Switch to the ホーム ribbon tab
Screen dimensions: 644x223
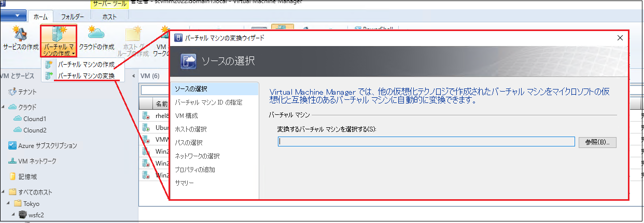(x=41, y=17)
